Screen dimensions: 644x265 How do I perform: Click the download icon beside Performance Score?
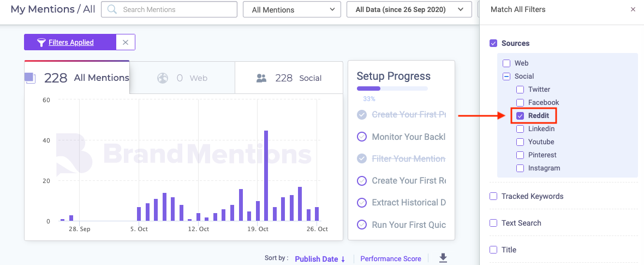tap(443, 258)
